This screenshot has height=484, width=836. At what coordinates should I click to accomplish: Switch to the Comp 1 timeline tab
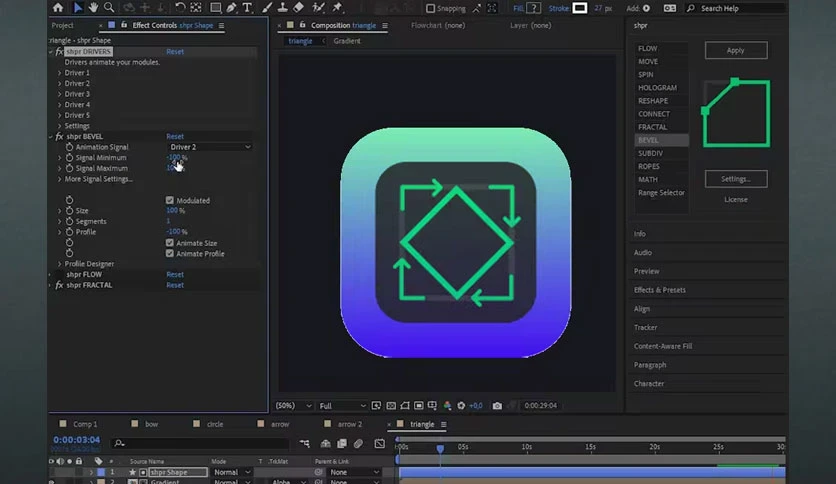click(85, 424)
